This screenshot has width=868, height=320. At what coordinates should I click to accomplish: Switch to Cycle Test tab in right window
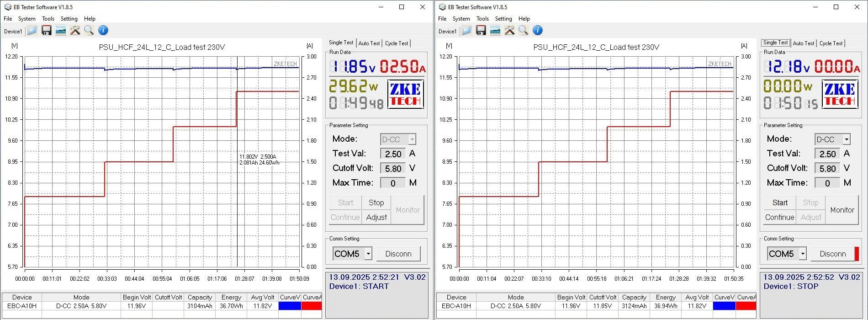pyautogui.click(x=831, y=43)
